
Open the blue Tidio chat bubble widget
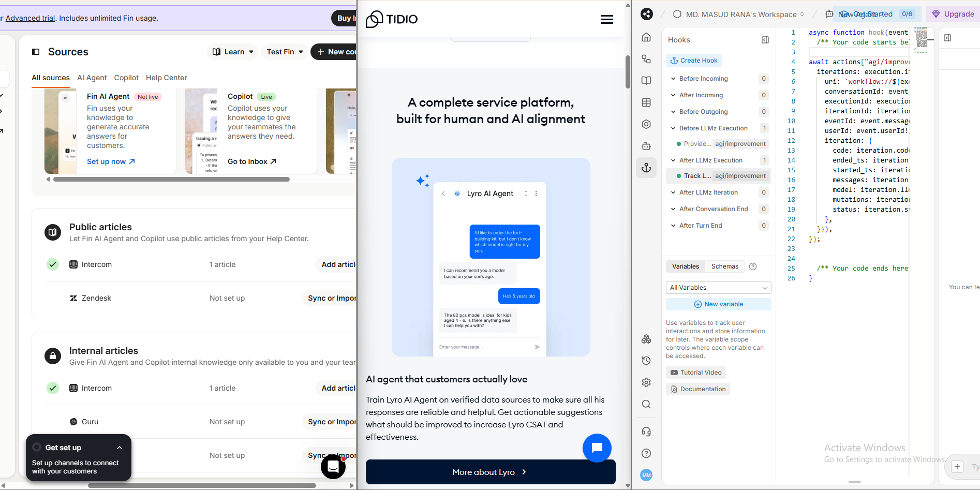tap(597, 448)
